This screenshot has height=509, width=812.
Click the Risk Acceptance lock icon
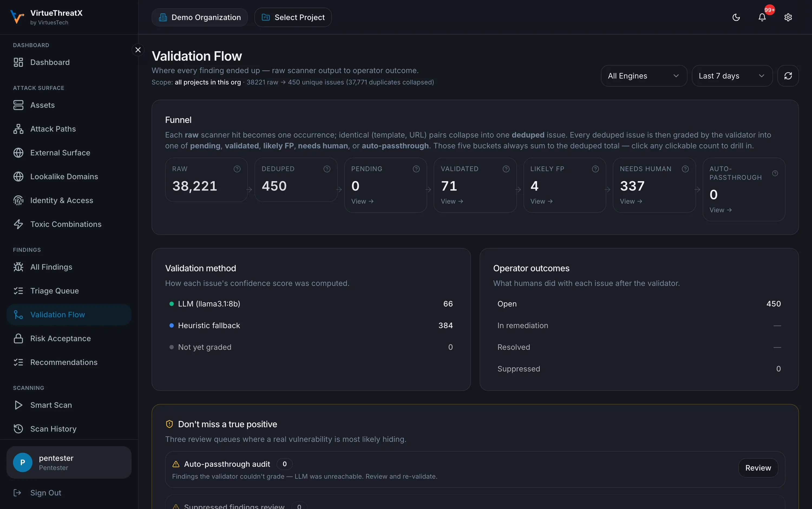click(18, 338)
